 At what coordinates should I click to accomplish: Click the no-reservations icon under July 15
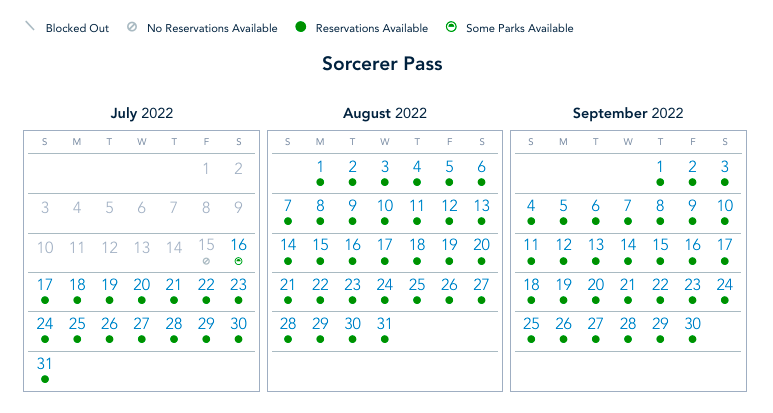point(206,261)
